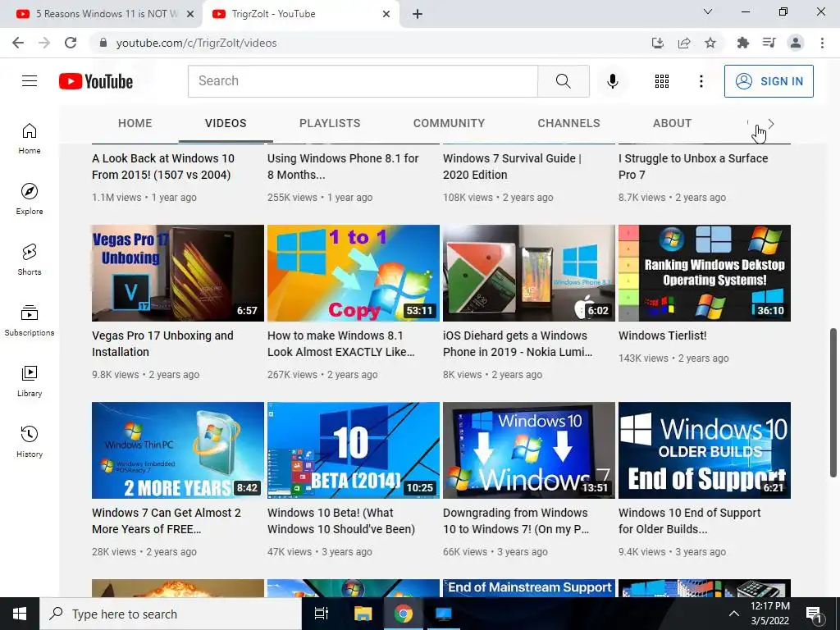The width and height of the screenshot is (840, 630).
Task: Open Chrome three-dot menu
Action: click(822, 43)
